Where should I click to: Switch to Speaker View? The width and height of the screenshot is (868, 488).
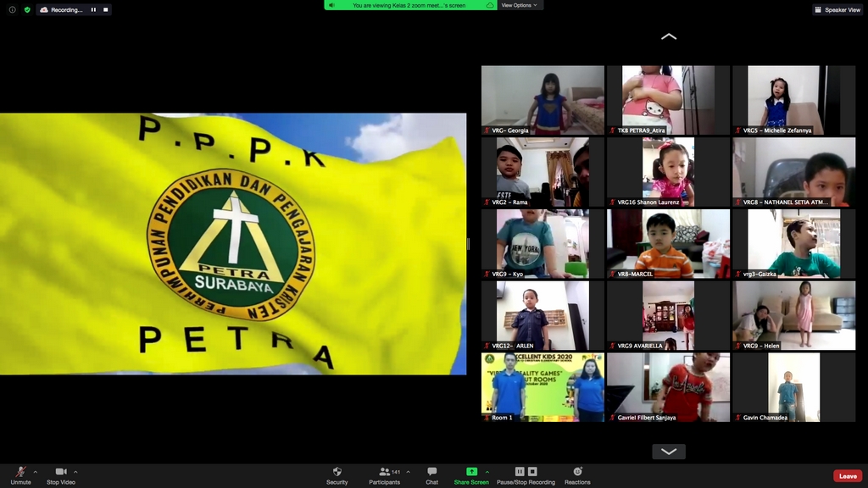(x=838, y=10)
